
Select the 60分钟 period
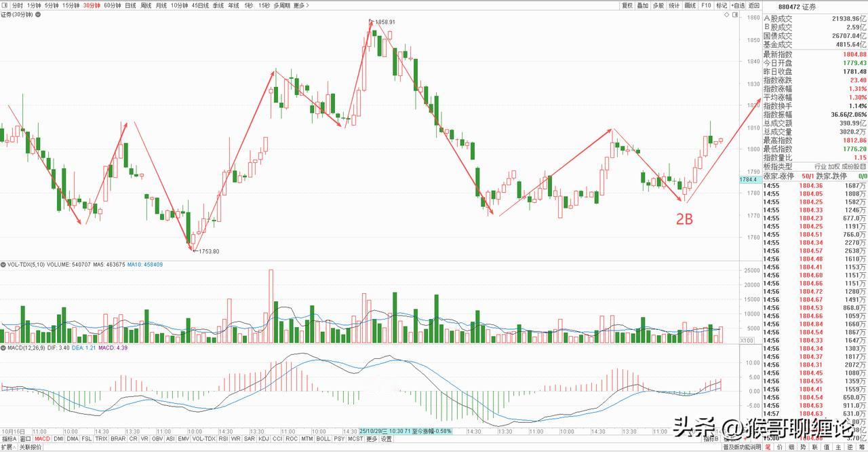pyautogui.click(x=113, y=5)
